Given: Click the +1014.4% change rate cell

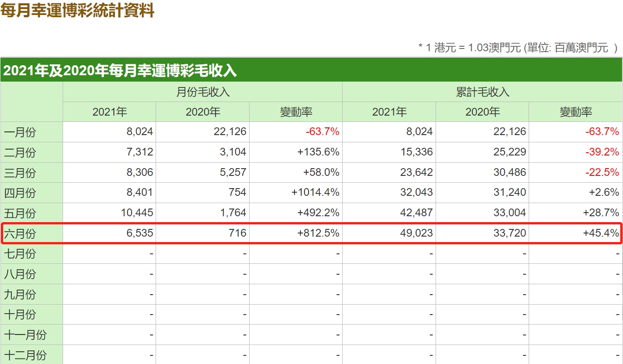Looking at the screenshot, I should tap(316, 192).
